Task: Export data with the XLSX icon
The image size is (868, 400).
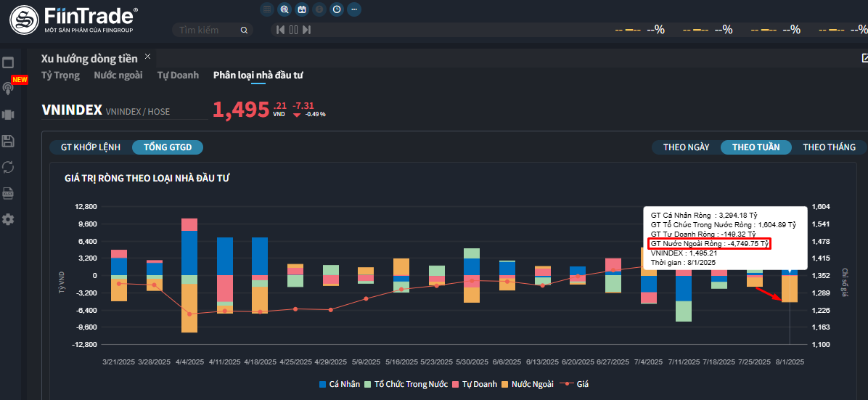Action: pyautogui.click(x=8, y=193)
